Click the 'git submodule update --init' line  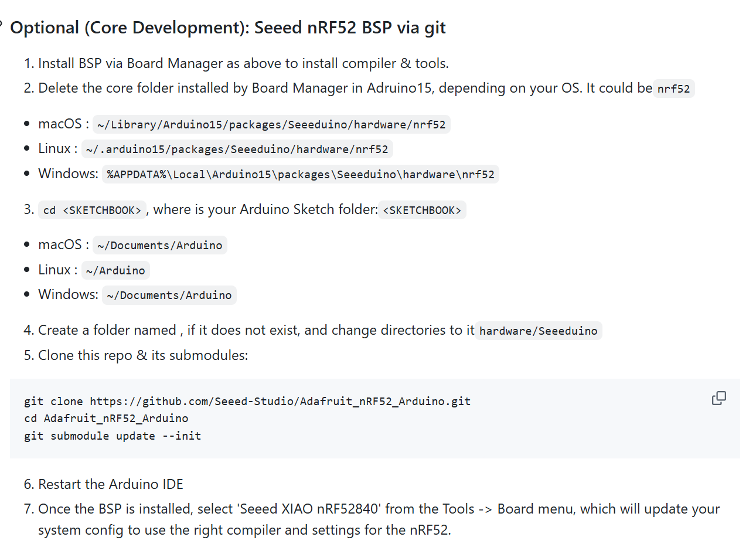pos(113,436)
